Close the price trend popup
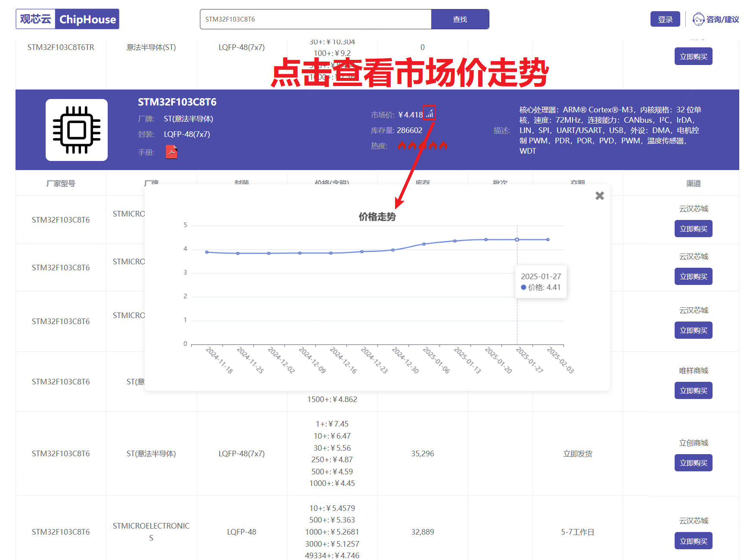747x560 pixels. (600, 196)
